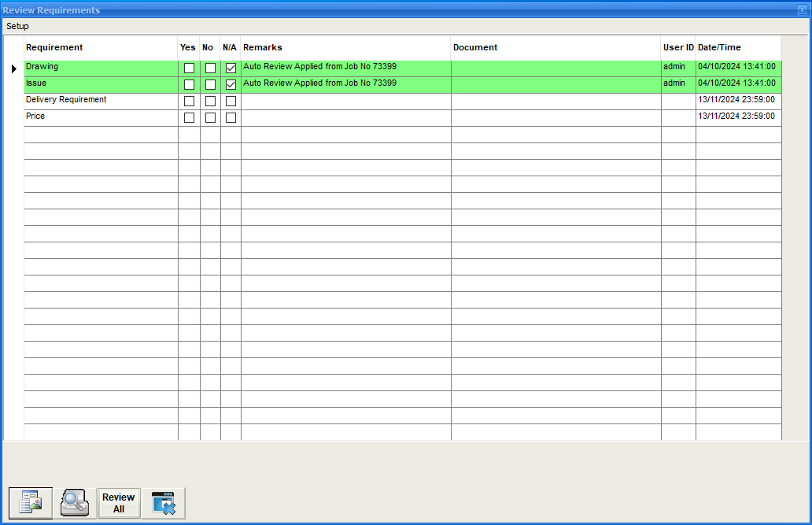
Task: Click the Remarks cell for Delivery Requirement
Action: pyautogui.click(x=345, y=102)
